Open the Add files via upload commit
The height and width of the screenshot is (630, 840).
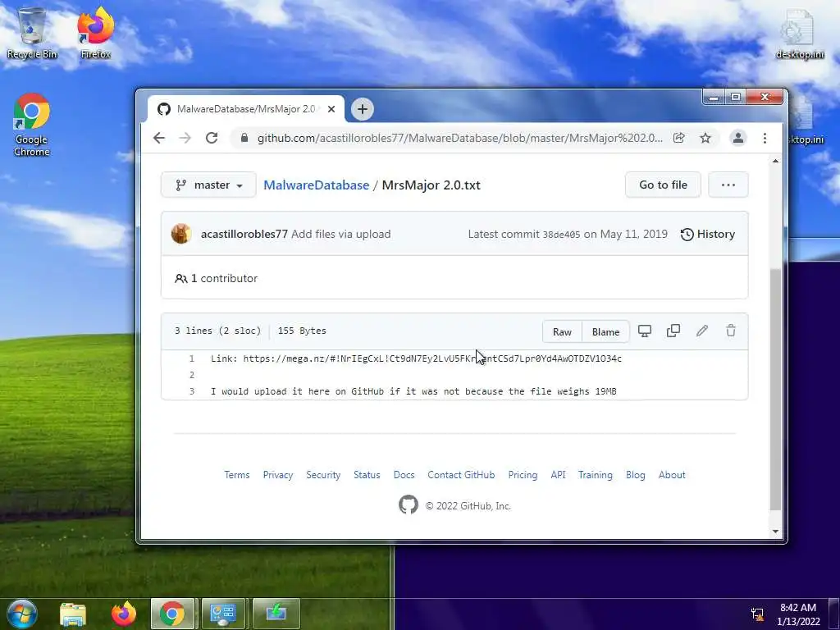(x=340, y=234)
